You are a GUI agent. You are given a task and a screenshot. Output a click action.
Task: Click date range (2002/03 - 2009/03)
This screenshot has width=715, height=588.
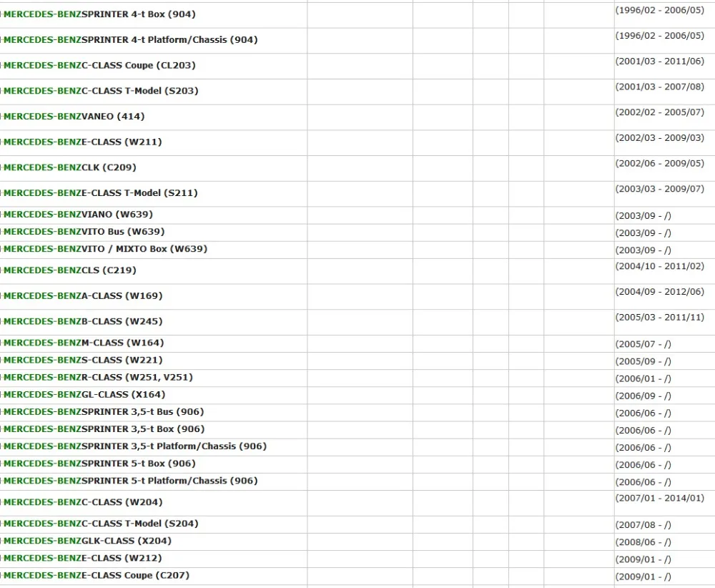tap(660, 138)
